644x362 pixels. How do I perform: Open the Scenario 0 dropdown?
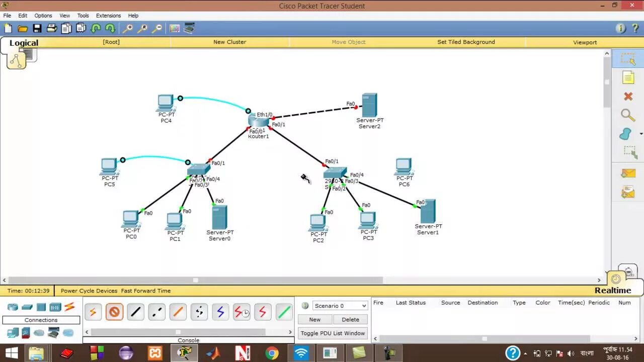pos(340,306)
